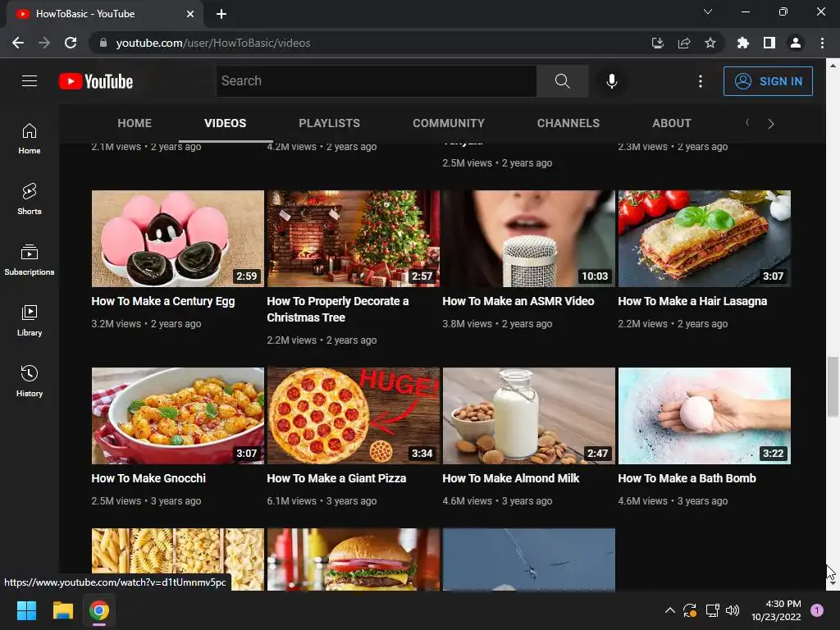Open the Chrome three-dot menu
Viewport: 840px width, 630px height.
822,43
